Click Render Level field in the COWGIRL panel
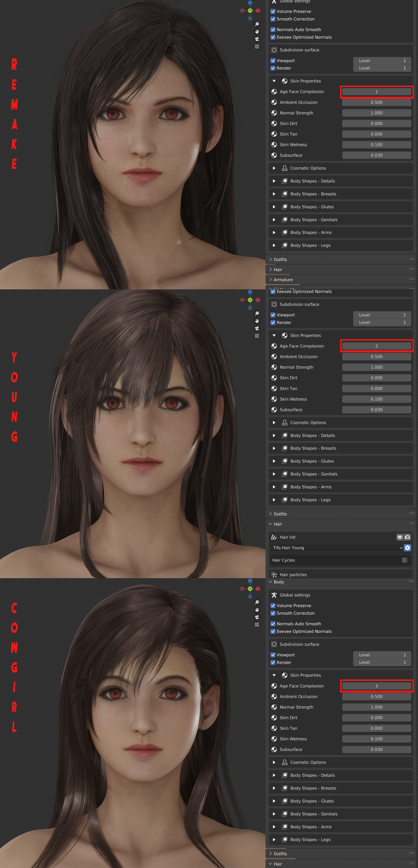 pos(382,662)
